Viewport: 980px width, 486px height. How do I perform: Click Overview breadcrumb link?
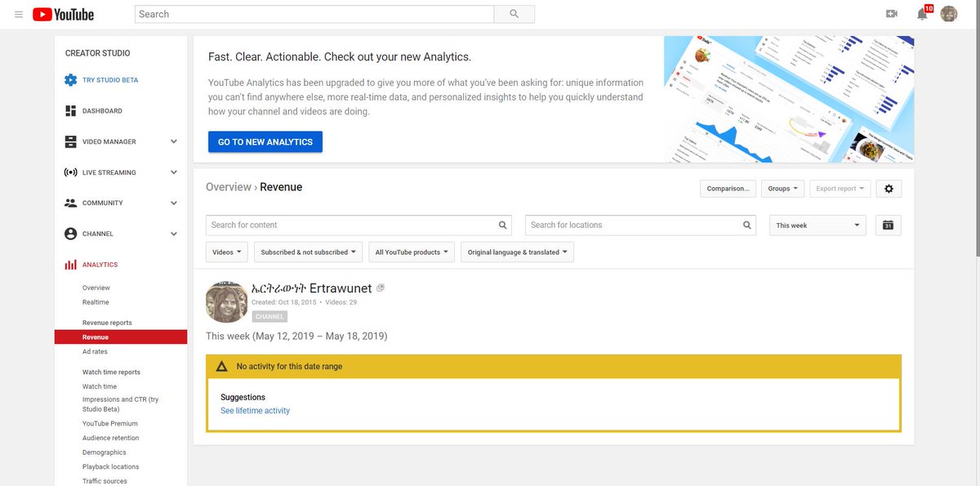click(229, 187)
